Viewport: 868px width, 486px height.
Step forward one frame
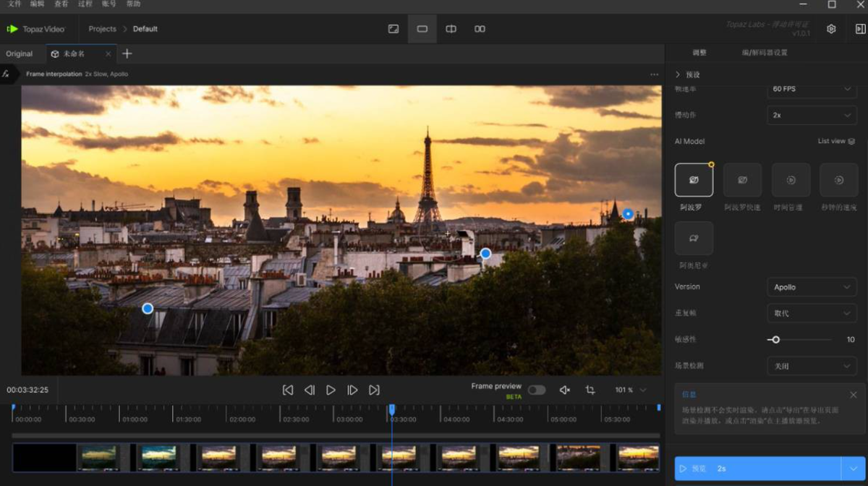point(352,390)
